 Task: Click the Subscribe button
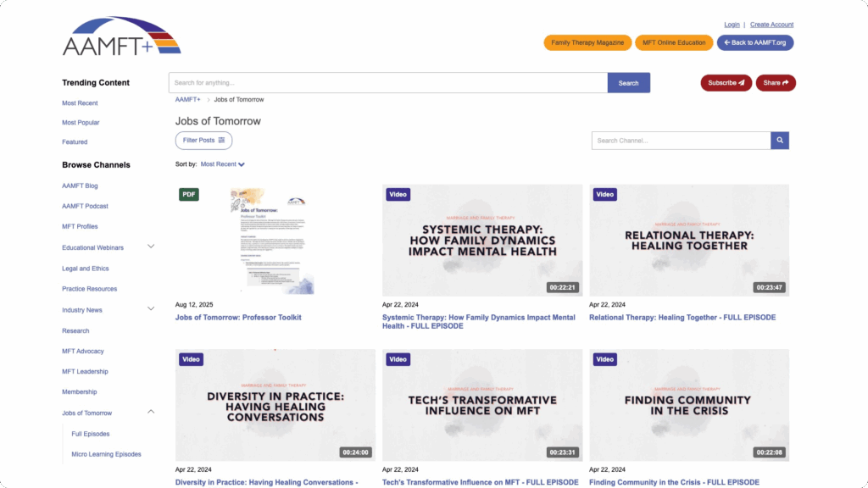pos(726,83)
